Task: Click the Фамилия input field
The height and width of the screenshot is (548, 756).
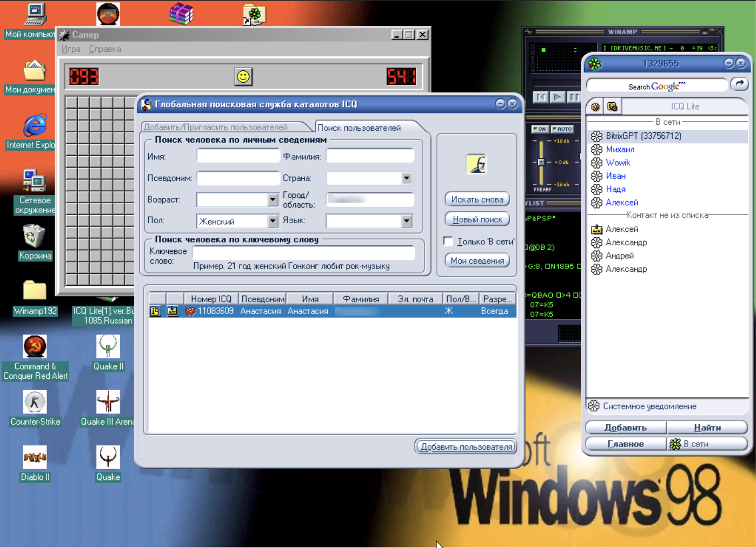Action: coord(370,156)
